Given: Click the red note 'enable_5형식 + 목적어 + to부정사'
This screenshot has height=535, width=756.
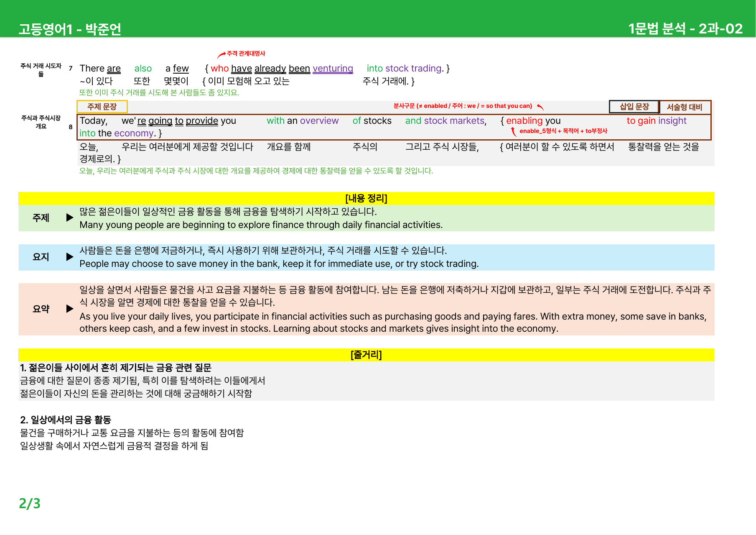Looking at the screenshot, I should [563, 131].
